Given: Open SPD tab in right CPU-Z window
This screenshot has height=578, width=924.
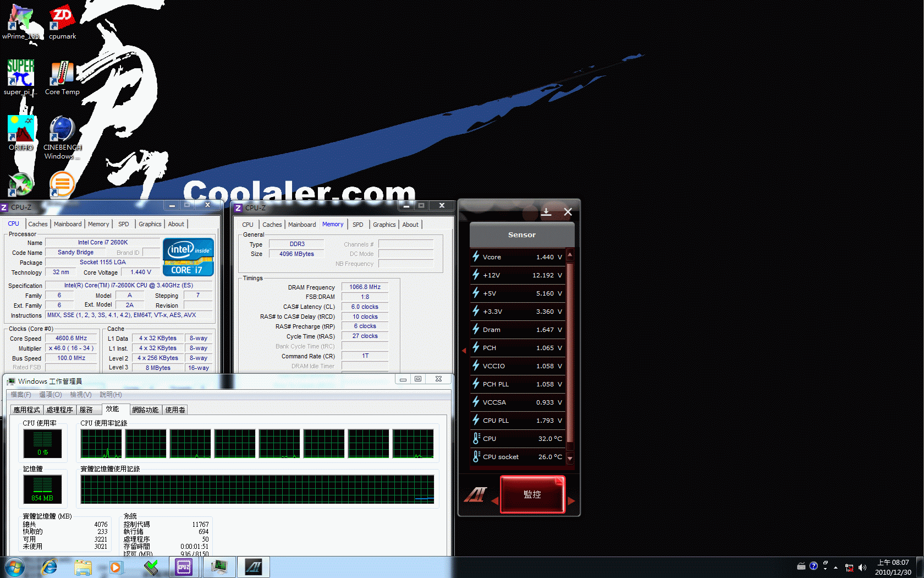Looking at the screenshot, I should [358, 225].
